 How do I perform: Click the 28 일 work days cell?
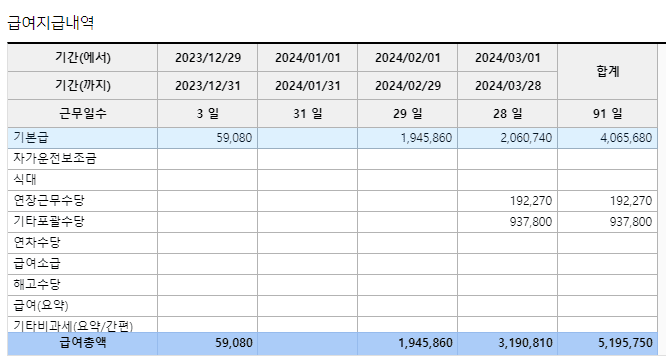(x=508, y=113)
